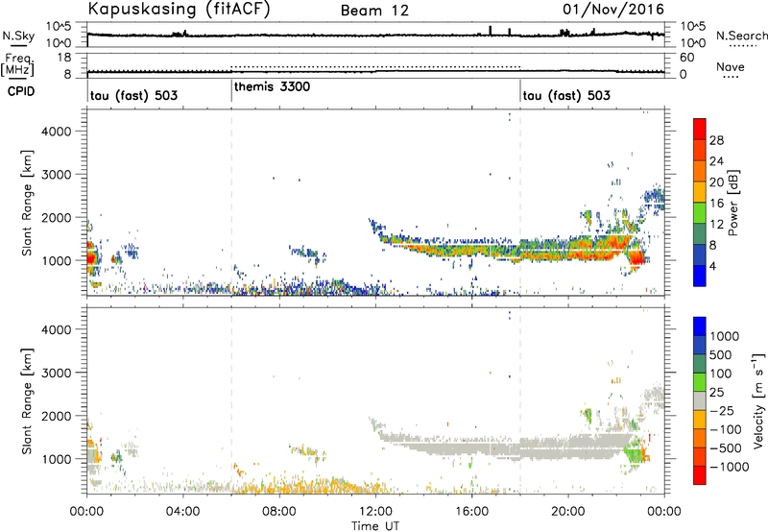Click the '04:00' time tick label

click(x=182, y=512)
